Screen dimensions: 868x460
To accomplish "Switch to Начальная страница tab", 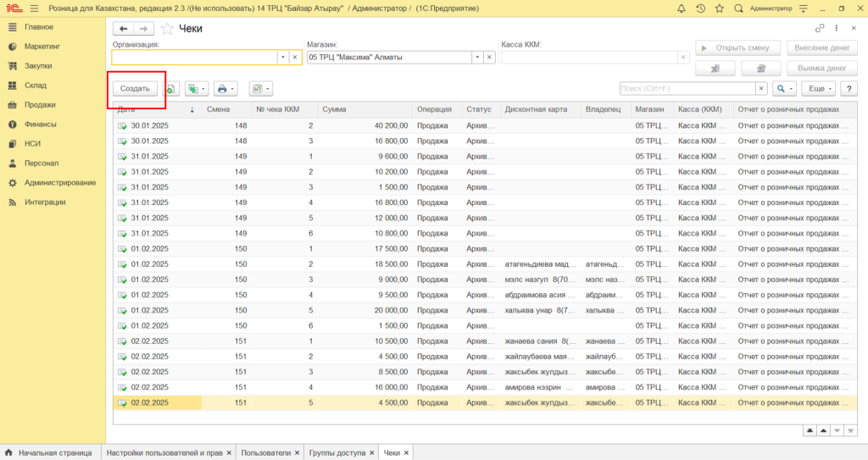I will [50, 453].
